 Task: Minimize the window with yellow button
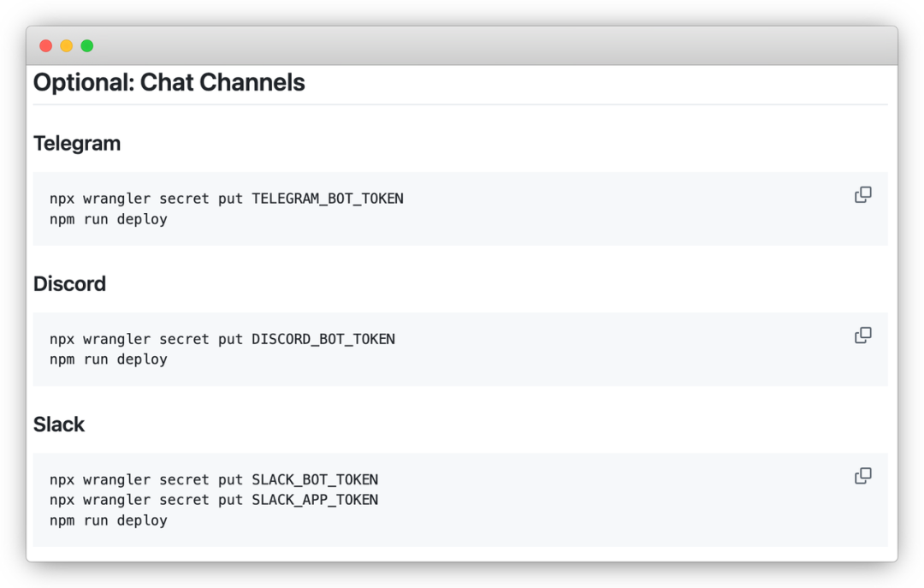67,46
